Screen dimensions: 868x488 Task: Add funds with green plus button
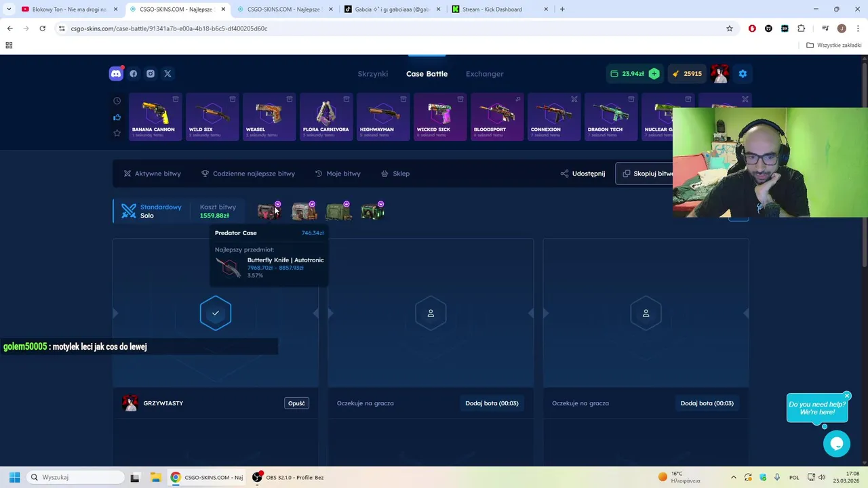(654, 74)
